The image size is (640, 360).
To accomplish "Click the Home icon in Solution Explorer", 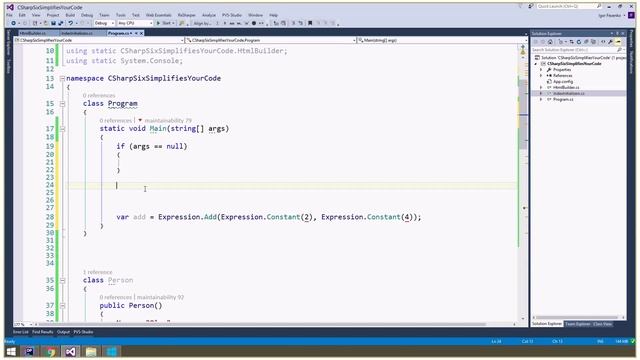I will (550, 42).
